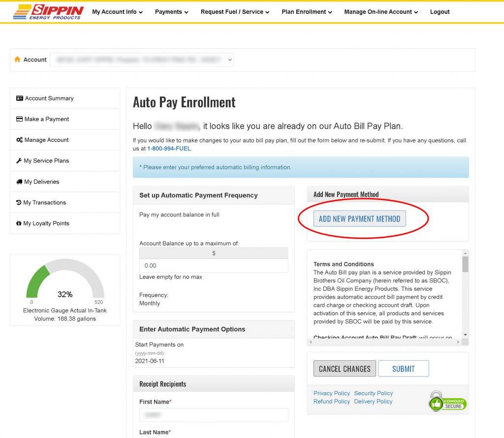Expand the Payments navigation dropdown

pos(171,12)
